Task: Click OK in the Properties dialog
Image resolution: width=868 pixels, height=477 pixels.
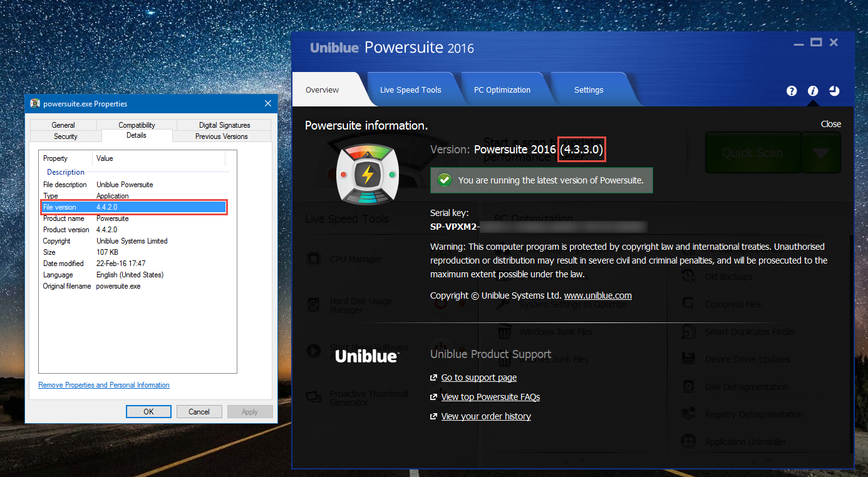Action: click(148, 411)
